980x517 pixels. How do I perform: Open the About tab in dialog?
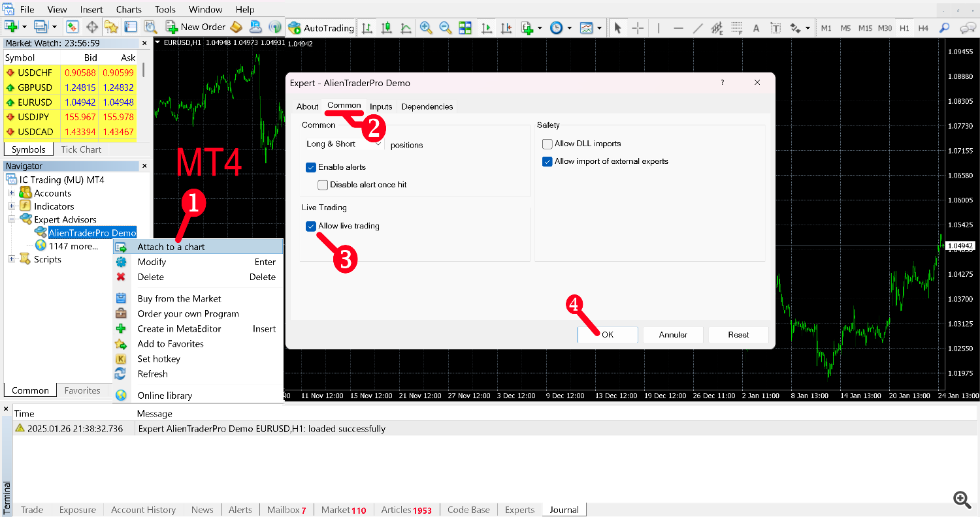pos(307,106)
